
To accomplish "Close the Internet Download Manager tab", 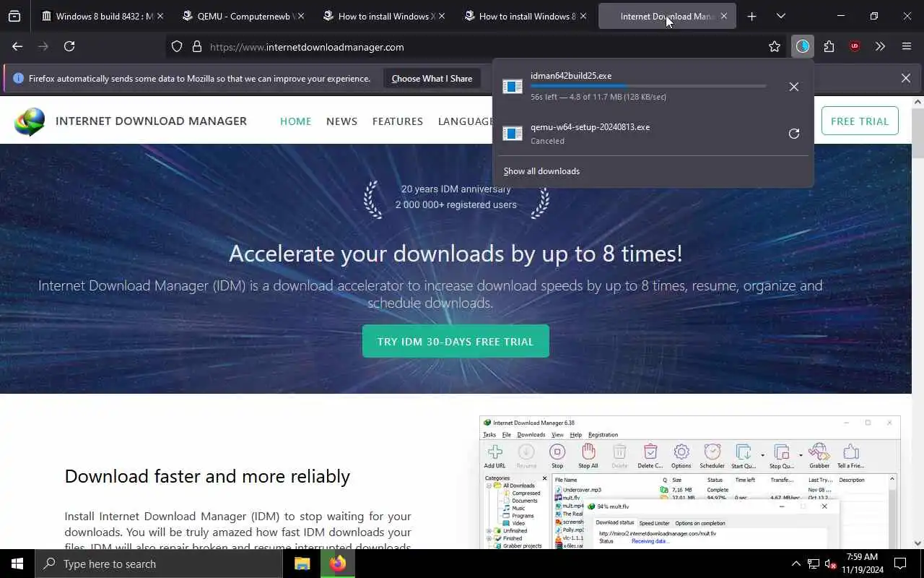I will click(723, 16).
